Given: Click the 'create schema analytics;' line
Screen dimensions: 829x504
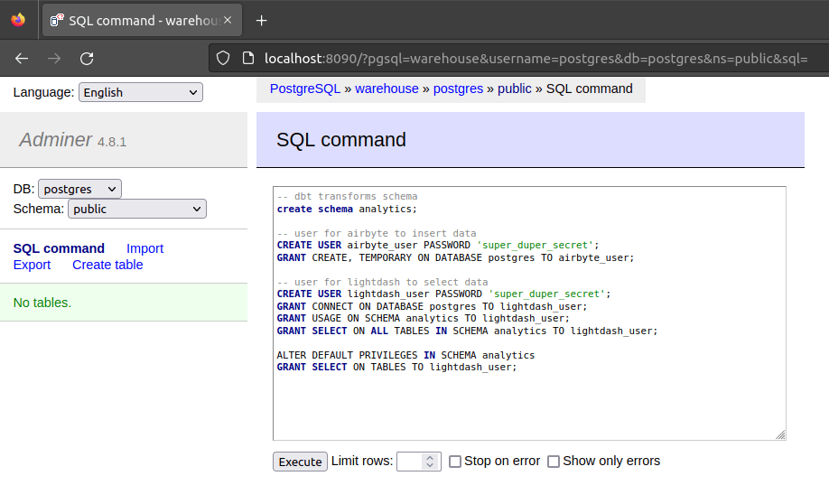Looking at the screenshot, I should (x=347, y=209).
